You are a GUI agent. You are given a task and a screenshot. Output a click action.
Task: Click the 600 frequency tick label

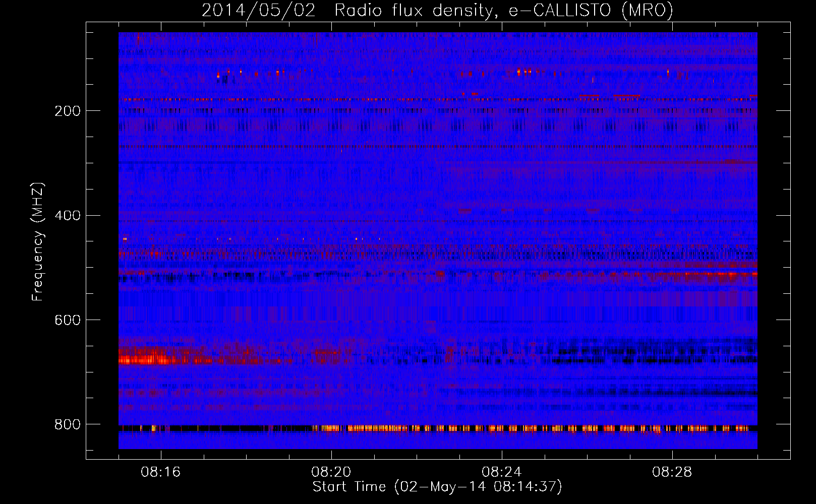click(68, 320)
